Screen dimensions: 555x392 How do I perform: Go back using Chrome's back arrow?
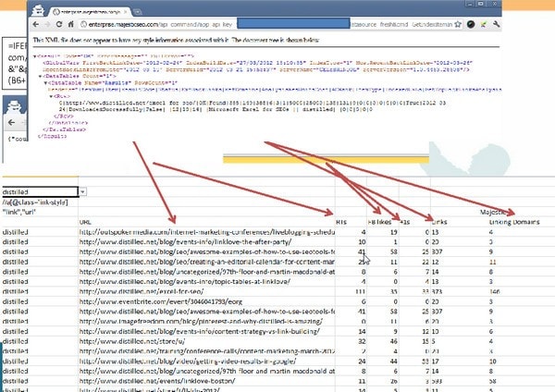(36, 24)
